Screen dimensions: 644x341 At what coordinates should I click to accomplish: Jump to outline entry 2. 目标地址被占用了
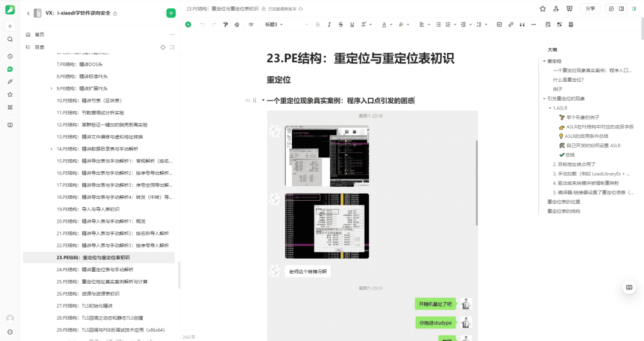574,164
